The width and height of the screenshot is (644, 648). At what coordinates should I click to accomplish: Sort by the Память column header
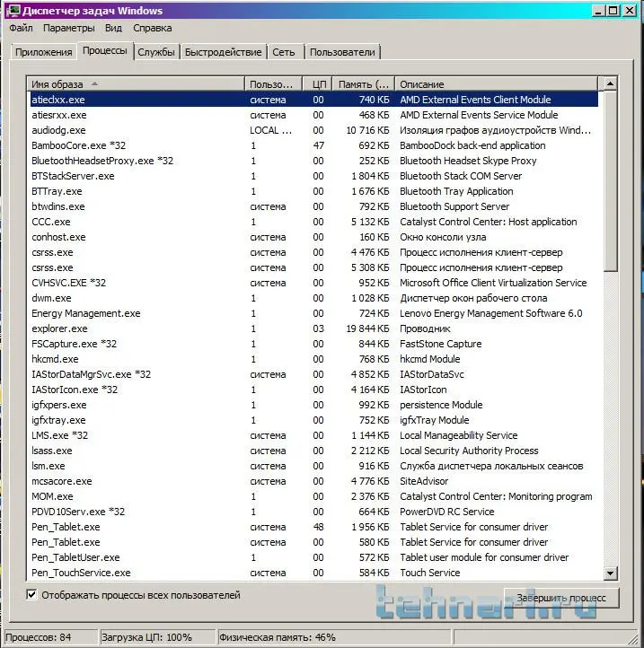[364, 84]
